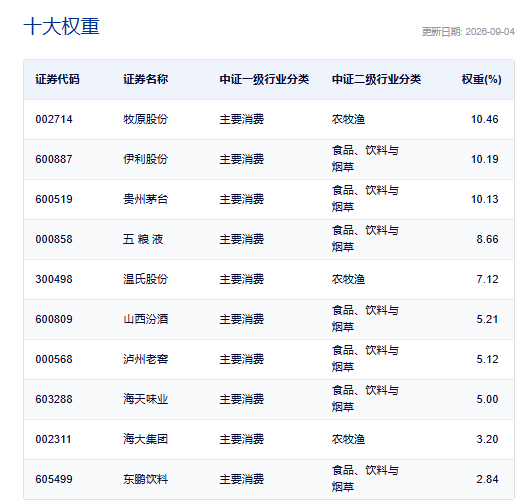Viewport: 532px width, 504px height.
Task: Click the 权重(%) column header
Action: tap(481, 79)
